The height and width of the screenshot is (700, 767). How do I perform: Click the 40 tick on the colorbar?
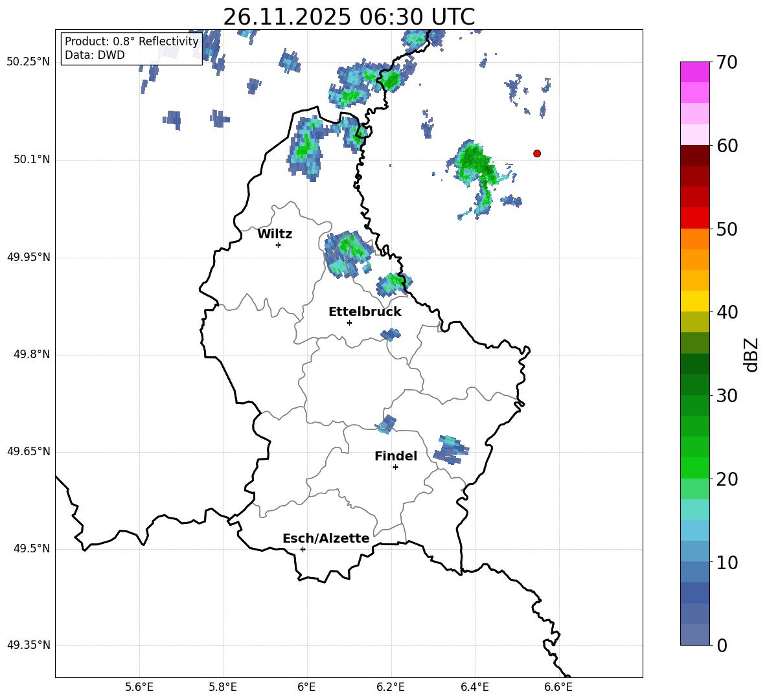pos(727,312)
